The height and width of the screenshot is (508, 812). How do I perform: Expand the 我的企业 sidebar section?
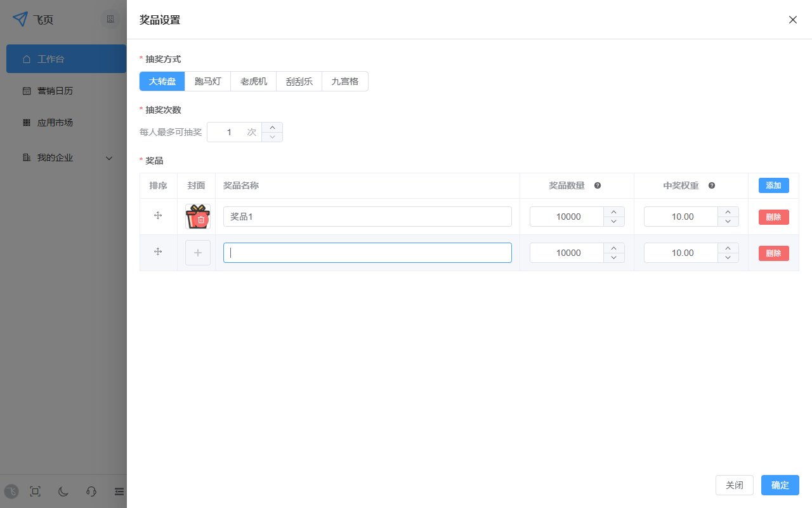pyautogui.click(x=108, y=157)
